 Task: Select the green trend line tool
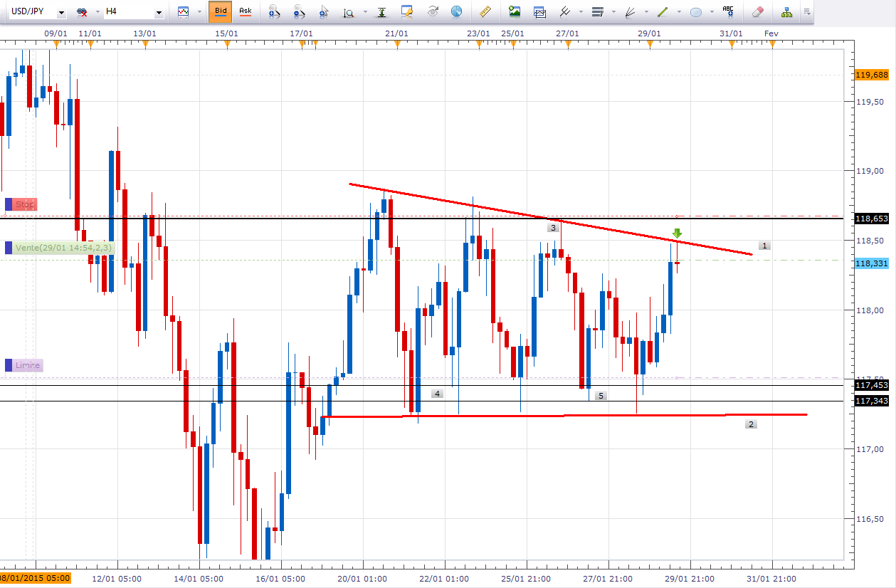click(663, 11)
